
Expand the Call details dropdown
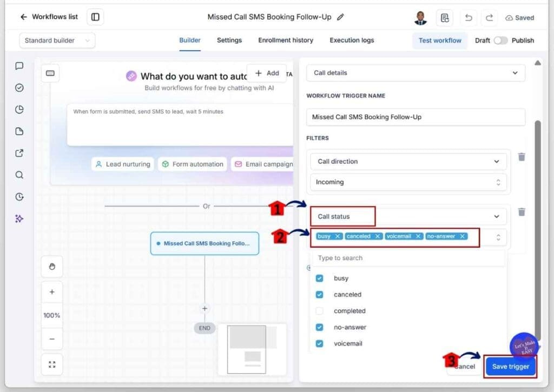tap(415, 73)
